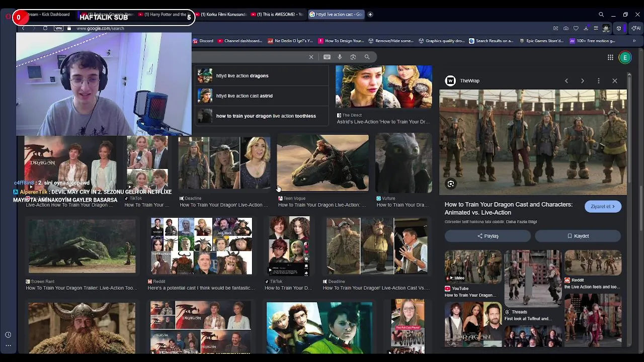Open the Discord bookmark
The image size is (644, 362).
pos(203,41)
